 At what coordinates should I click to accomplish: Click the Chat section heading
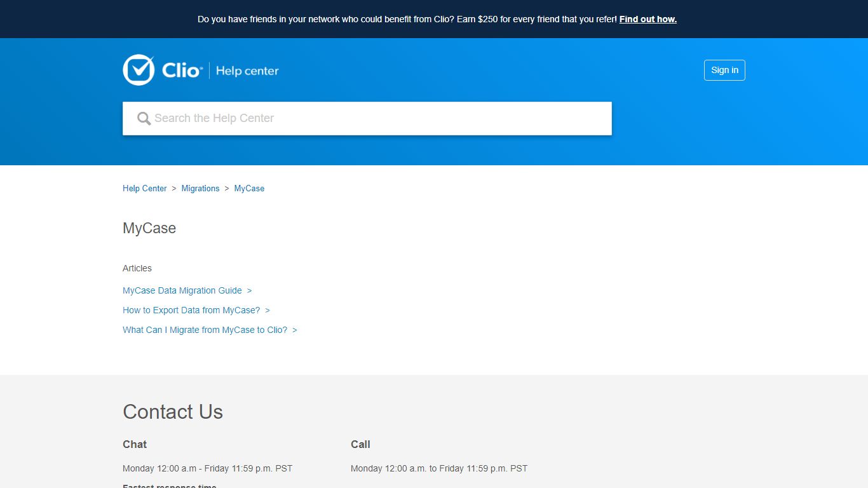(x=135, y=444)
